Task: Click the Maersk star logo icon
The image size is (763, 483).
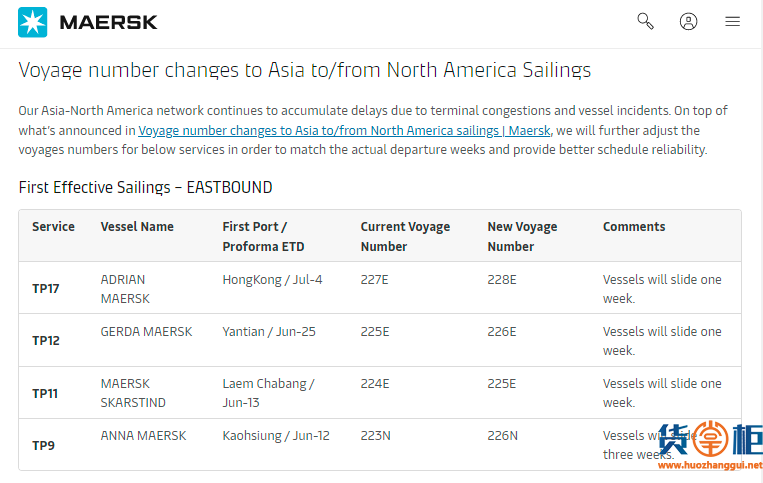Action: (x=33, y=22)
